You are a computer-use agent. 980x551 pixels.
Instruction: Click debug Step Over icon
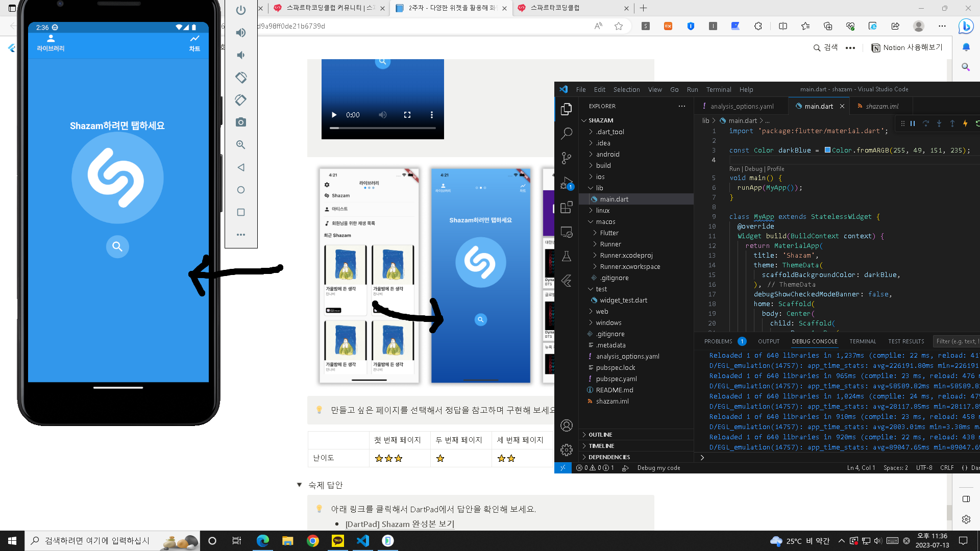point(926,123)
